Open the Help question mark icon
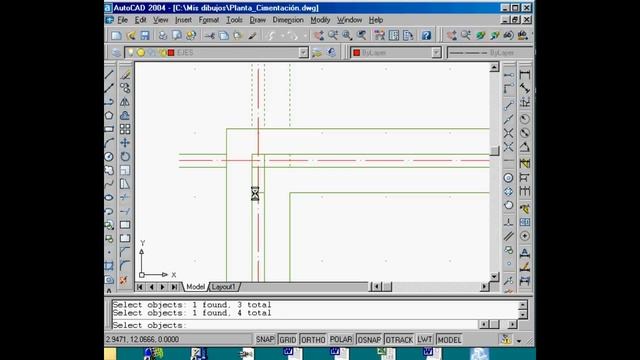The image size is (640, 360). [427, 36]
